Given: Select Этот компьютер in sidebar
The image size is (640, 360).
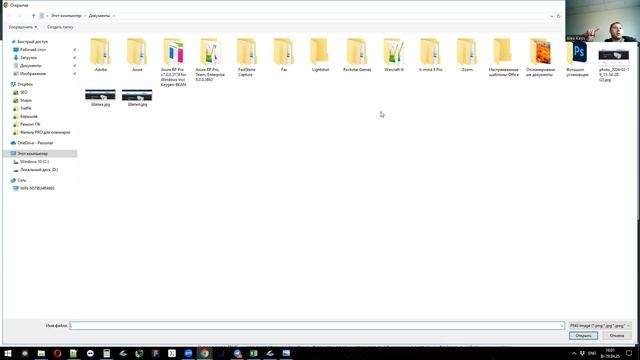Looking at the screenshot, I should click(32, 153).
